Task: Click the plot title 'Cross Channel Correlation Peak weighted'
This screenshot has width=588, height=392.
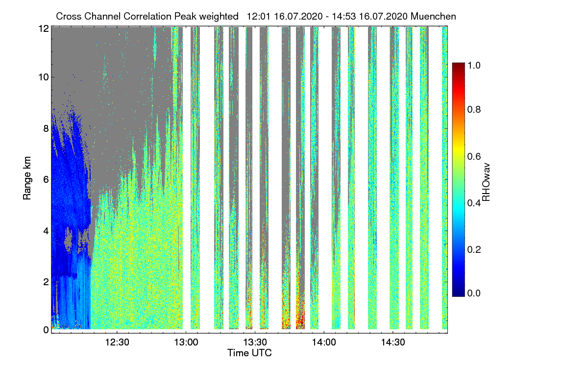Action: tap(147, 17)
